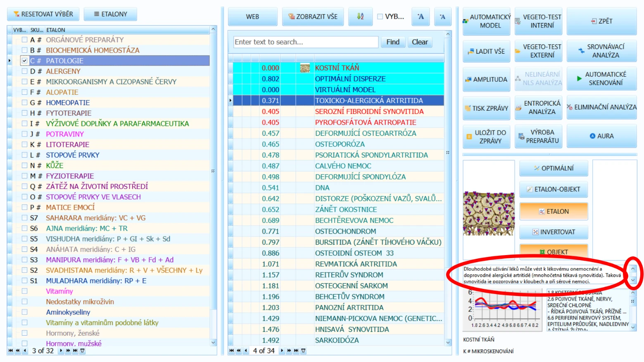The width and height of the screenshot is (644, 362).
Task: Tick the S7 SAHARARA meridiány checkbox
Action: point(25,218)
